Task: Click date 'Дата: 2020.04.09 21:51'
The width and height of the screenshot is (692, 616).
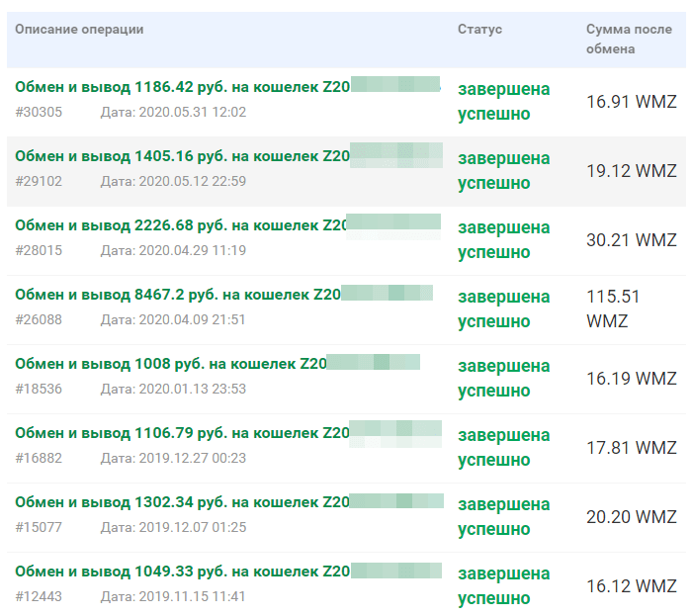Action: (x=173, y=320)
